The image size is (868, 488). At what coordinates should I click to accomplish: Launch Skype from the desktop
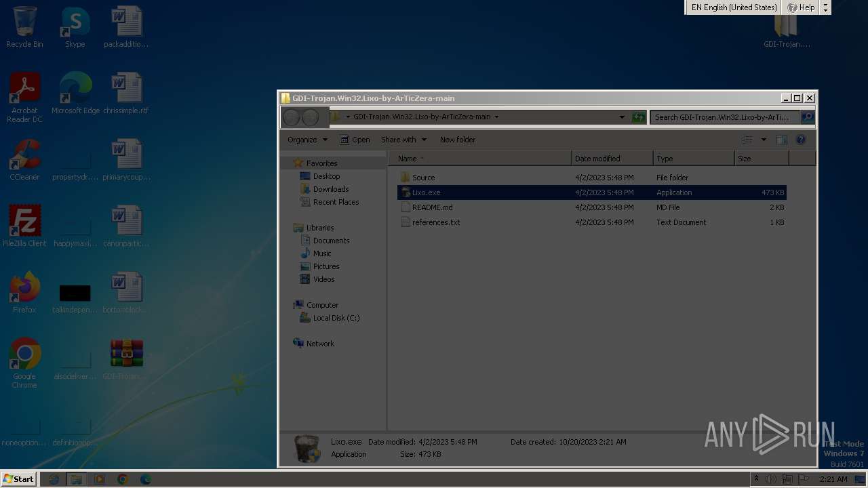pos(75,28)
